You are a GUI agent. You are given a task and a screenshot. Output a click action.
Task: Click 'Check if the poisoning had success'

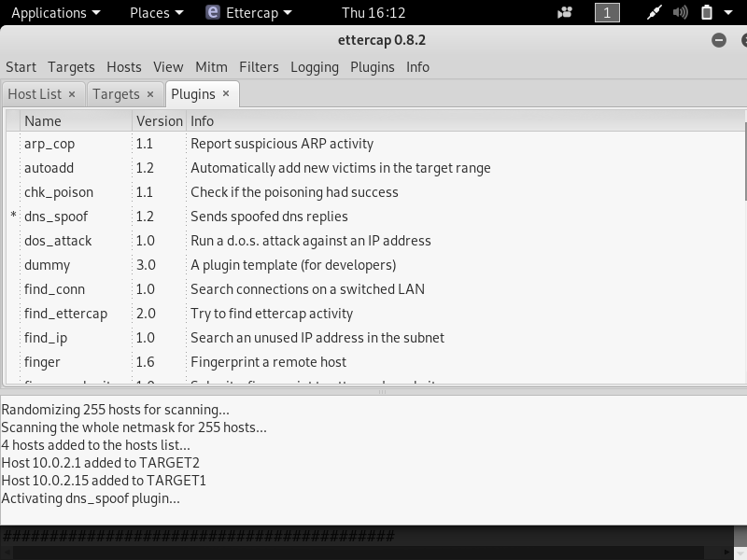pyautogui.click(x=294, y=192)
